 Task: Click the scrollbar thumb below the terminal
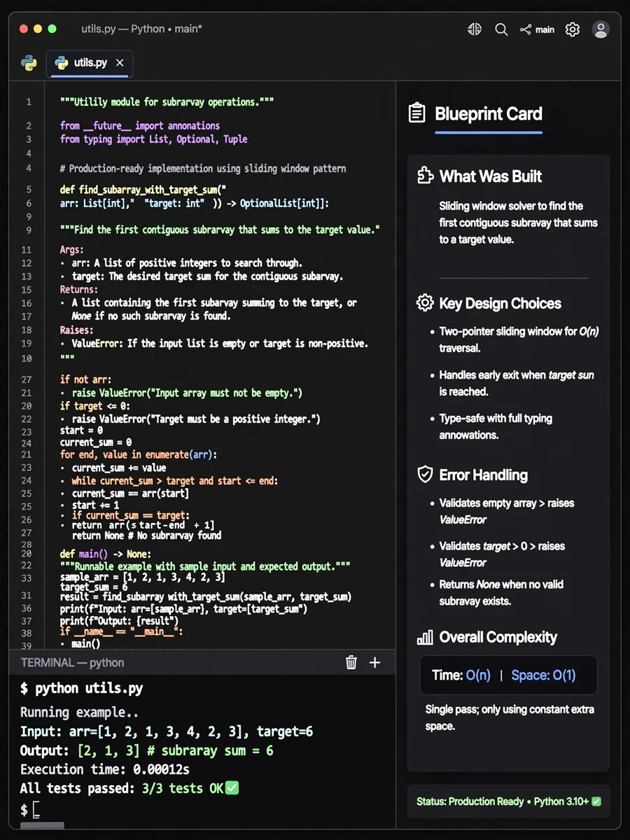click(41, 827)
